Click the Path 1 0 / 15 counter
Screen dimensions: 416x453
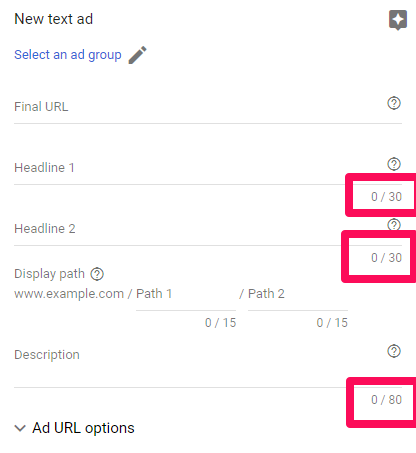220,323
